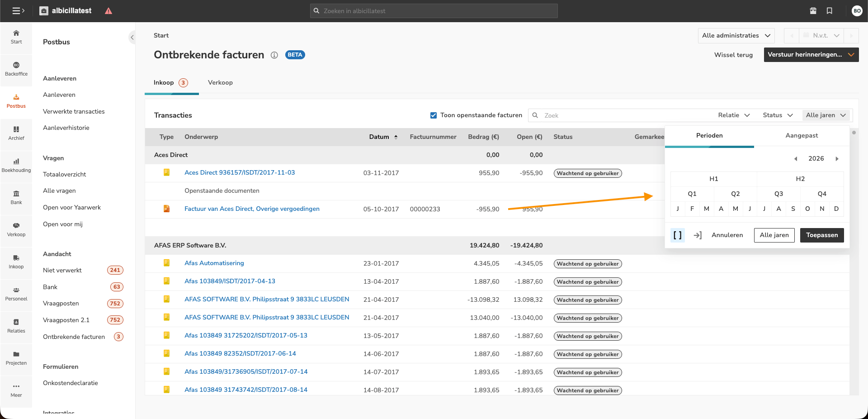Switch to the Aangepast tab
Image resolution: width=868 pixels, height=419 pixels.
pos(801,136)
